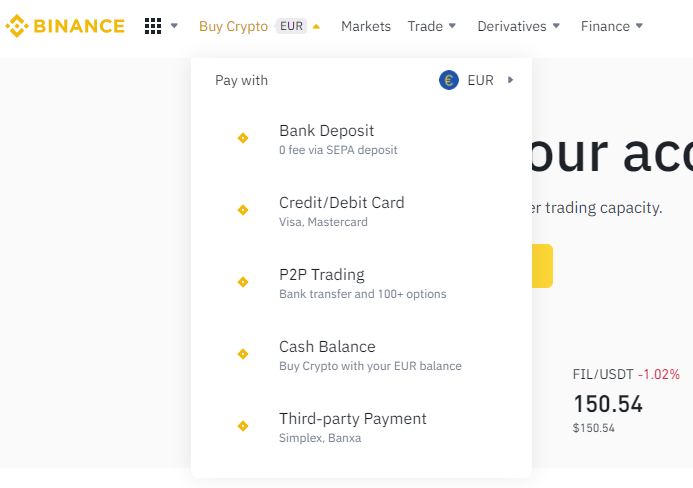Open the Derivatives dropdown menu
This screenshot has width=693, height=488.
[x=519, y=26]
